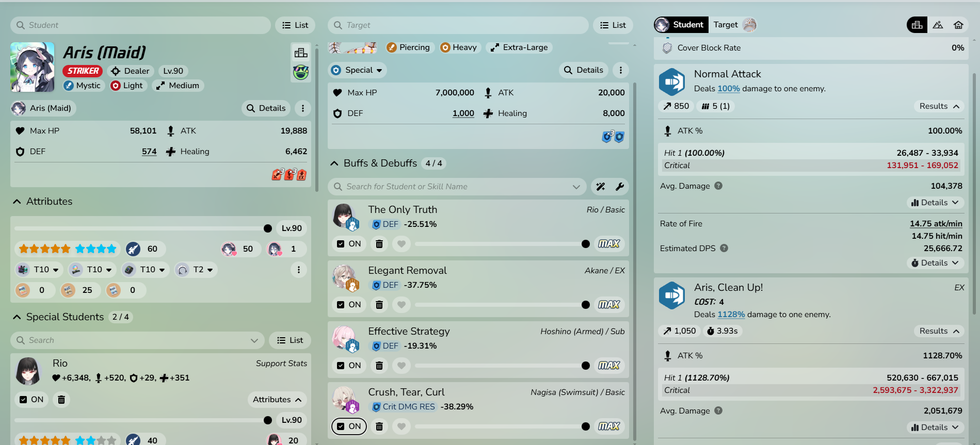This screenshot has width=980, height=445.
Task: Collapse the Buffs & Debuffs section
Action: 334,163
